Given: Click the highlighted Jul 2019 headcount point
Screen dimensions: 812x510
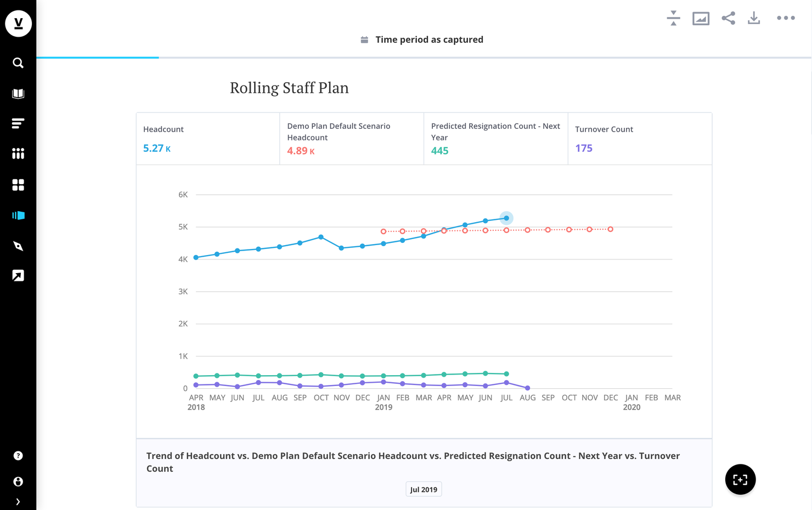Looking at the screenshot, I should (x=506, y=218).
